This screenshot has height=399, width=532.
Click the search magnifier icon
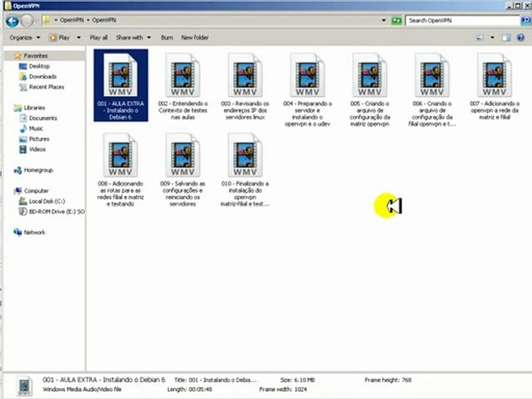(525, 21)
